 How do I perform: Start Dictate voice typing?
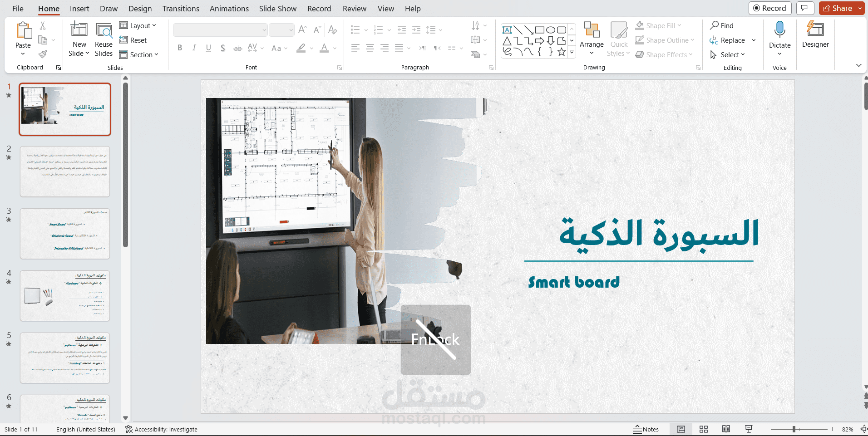pos(779,36)
